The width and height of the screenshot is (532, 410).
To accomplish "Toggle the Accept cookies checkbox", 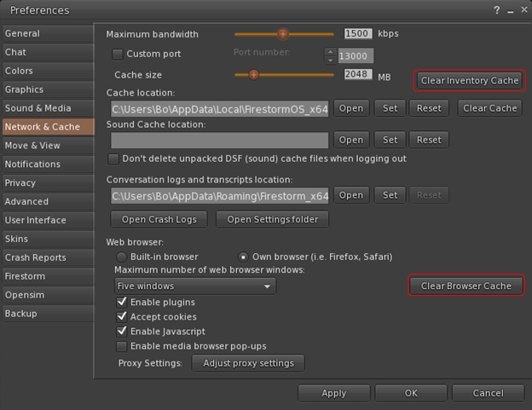I will pyautogui.click(x=122, y=317).
